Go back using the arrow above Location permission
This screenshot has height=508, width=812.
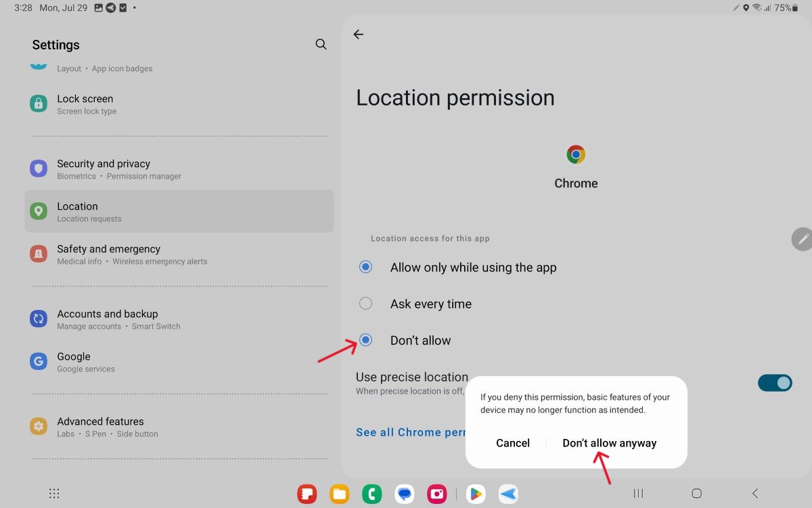(x=358, y=34)
